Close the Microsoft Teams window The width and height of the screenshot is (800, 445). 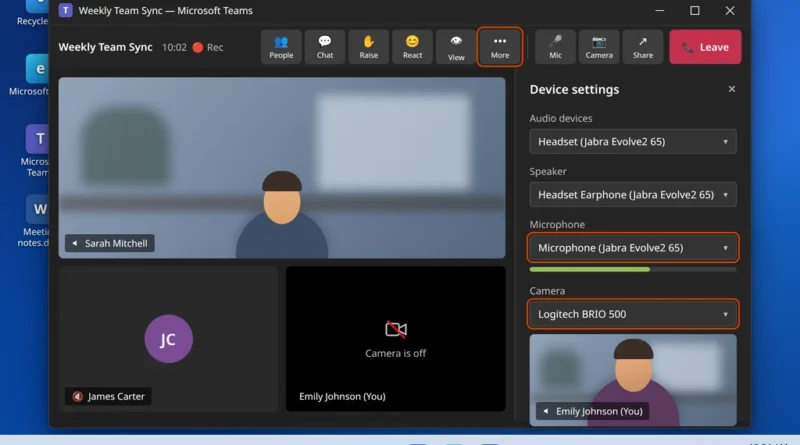(730, 10)
